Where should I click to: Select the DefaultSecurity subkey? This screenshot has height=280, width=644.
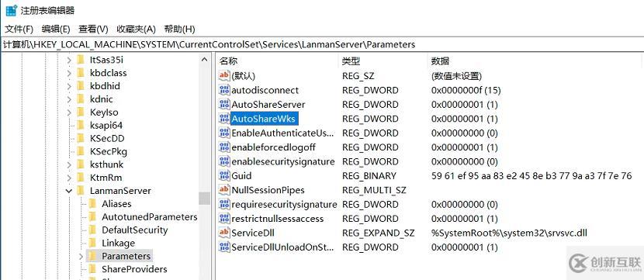click(x=135, y=230)
